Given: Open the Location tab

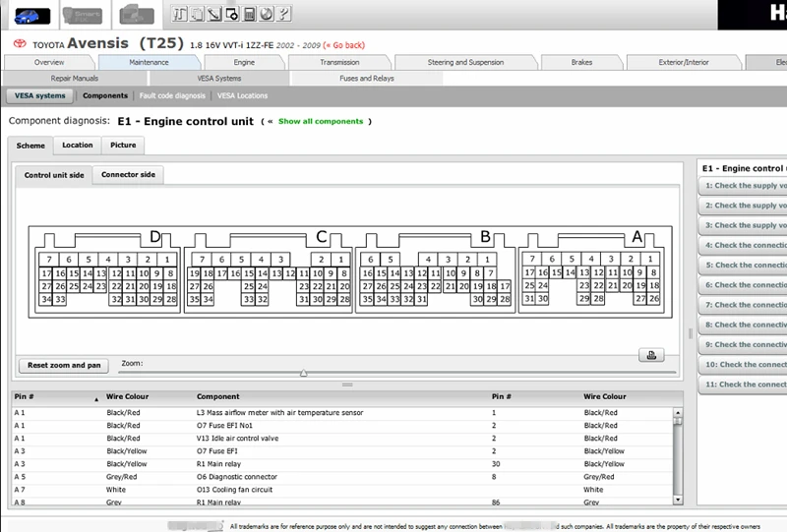Looking at the screenshot, I should pyautogui.click(x=77, y=146).
